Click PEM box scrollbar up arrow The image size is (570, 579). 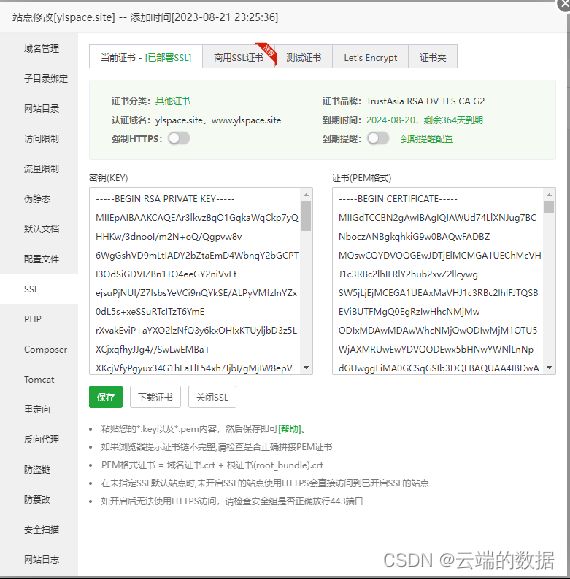point(549,194)
